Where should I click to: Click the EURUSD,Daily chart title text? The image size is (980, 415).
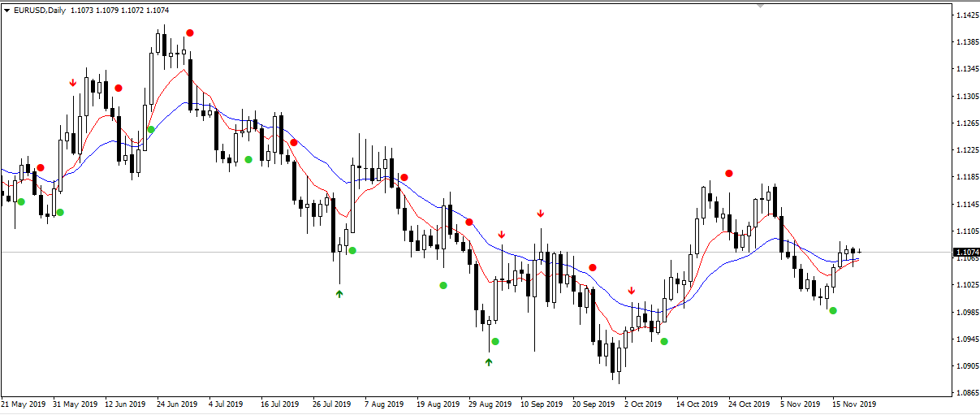point(41,10)
